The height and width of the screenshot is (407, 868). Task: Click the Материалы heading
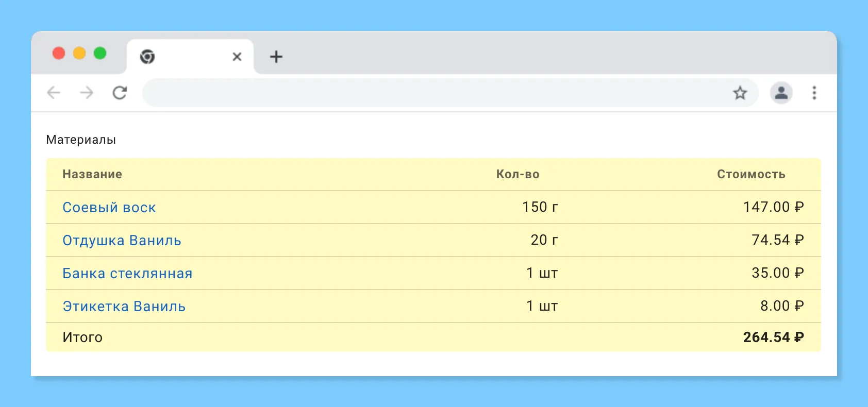(x=81, y=140)
